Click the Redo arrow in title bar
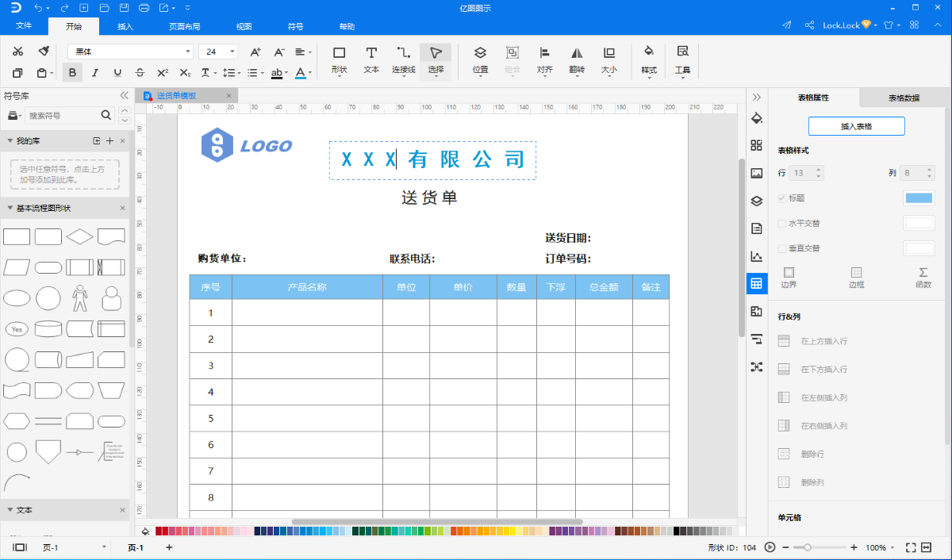952x560 pixels. coord(64,8)
